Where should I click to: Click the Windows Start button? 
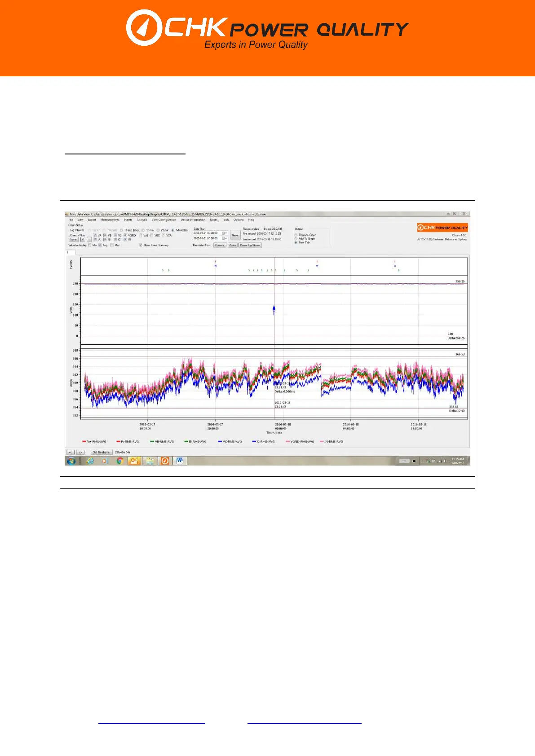[71, 461]
